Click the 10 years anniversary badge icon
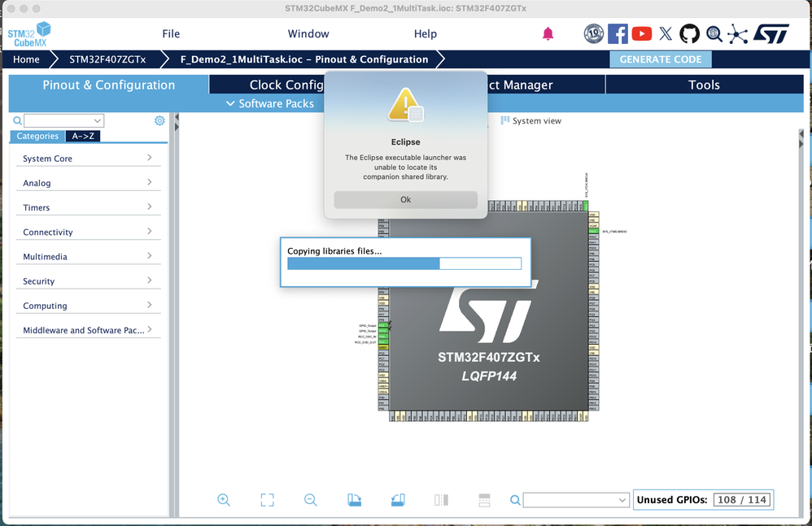 point(593,34)
